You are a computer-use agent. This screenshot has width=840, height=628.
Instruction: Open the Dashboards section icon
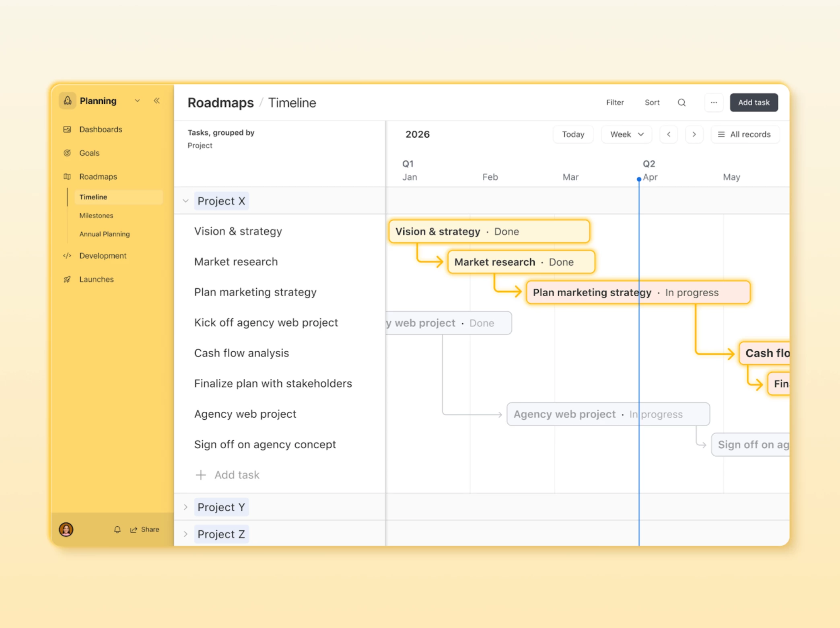click(x=67, y=129)
